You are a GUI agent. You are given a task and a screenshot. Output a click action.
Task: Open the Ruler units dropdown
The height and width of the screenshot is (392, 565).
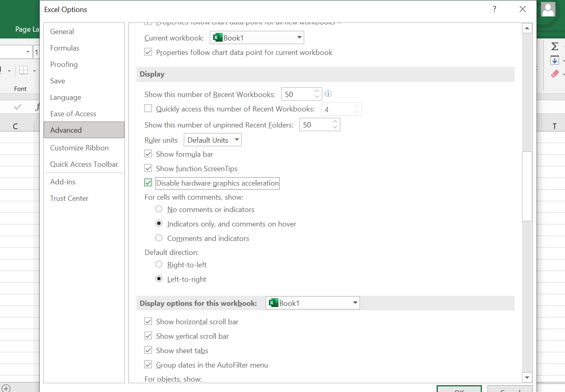213,140
